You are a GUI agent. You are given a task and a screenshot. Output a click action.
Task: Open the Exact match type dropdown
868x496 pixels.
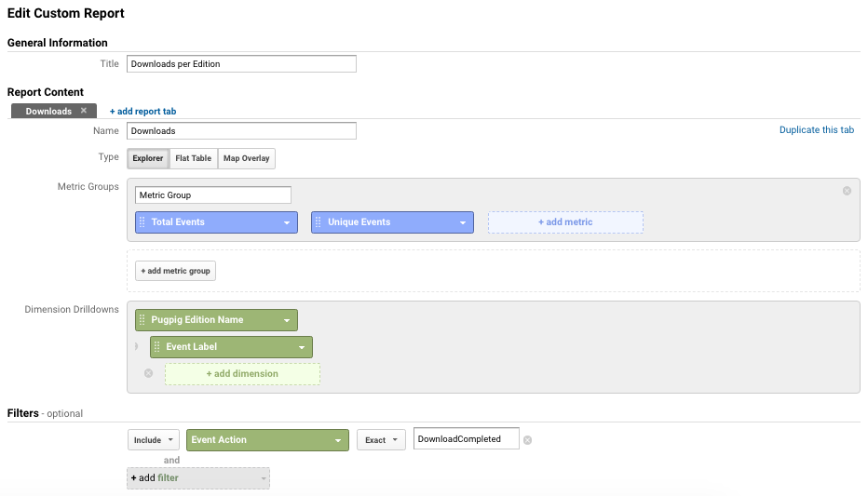pos(382,440)
